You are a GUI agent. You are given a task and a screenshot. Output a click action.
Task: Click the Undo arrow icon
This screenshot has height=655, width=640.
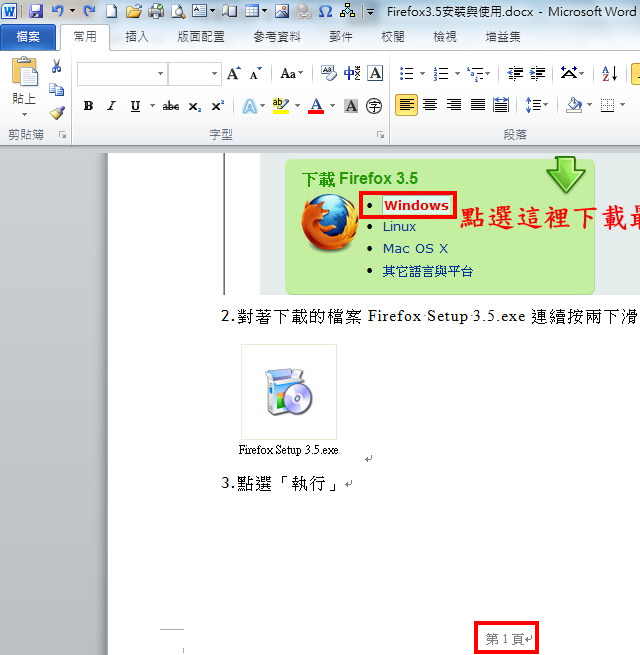tap(58, 11)
